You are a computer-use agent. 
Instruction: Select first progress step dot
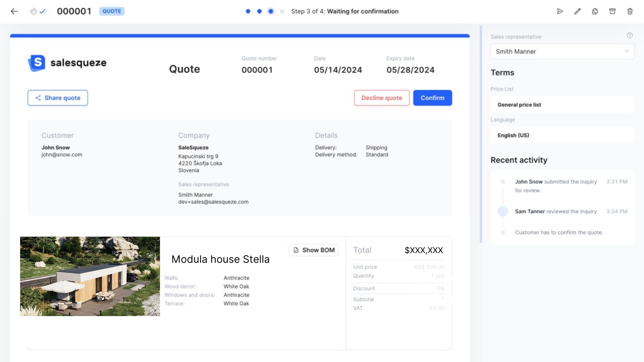(x=248, y=11)
